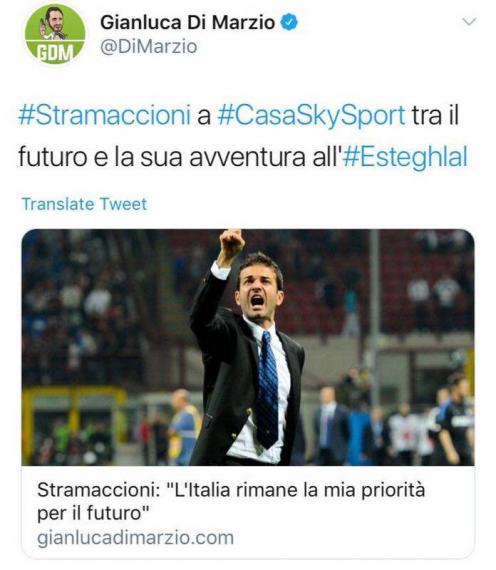Open the #Stramaccioni hashtag
496x570 pixels.
pos(104,115)
